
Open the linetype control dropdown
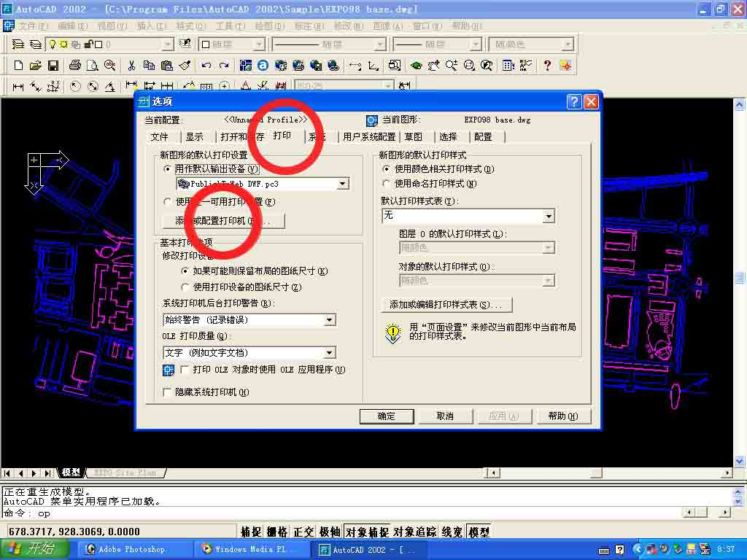(379, 44)
